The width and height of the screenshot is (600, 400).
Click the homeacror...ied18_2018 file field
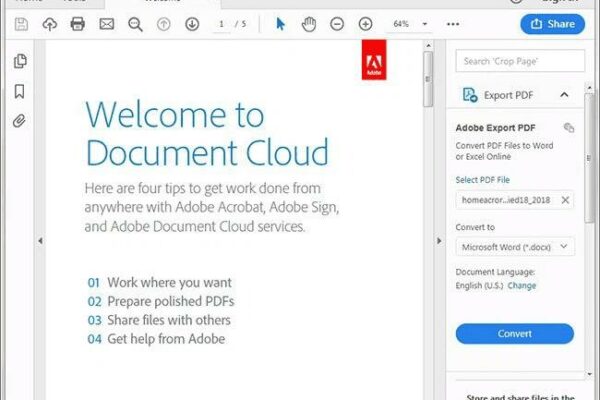point(515,200)
